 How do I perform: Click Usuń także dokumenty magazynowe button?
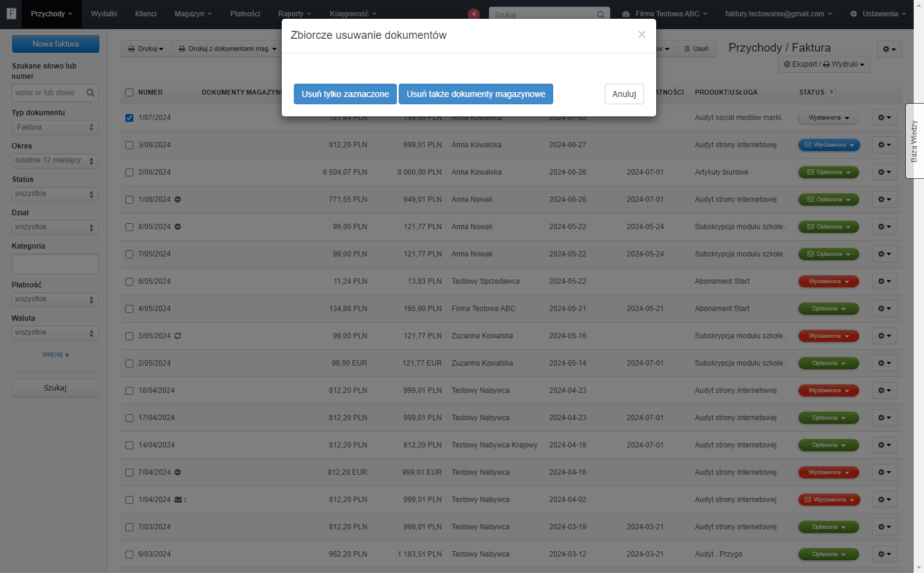click(x=476, y=94)
